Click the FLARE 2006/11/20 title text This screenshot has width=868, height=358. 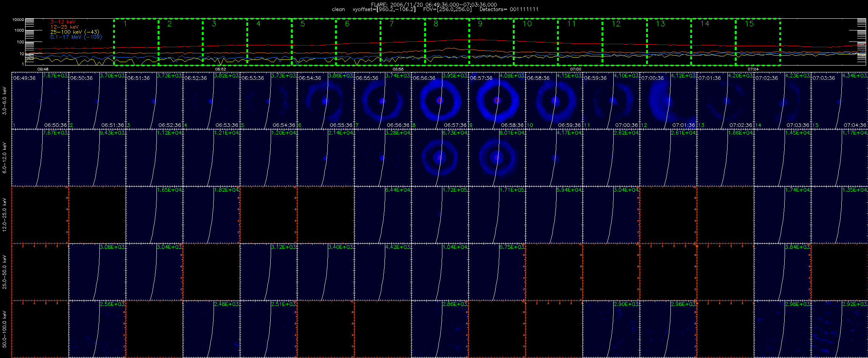(x=434, y=5)
